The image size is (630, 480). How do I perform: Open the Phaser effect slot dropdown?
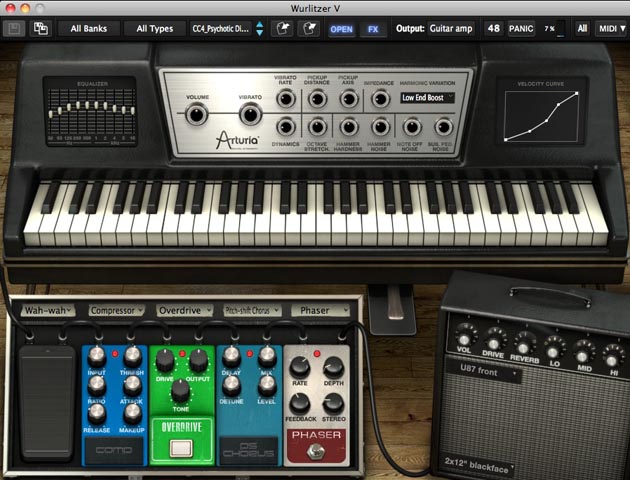point(320,310)
